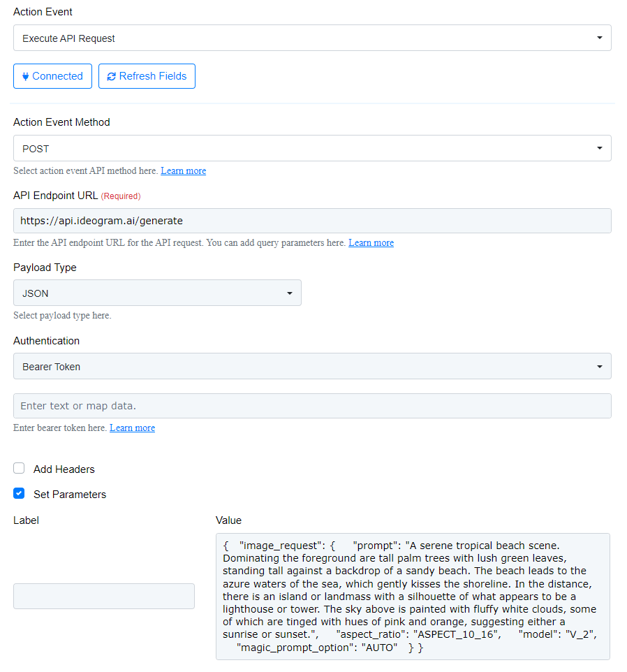Click the parameter Value JSON text area
This screenshot has height=672, width=627.
[x=413, y=596]
